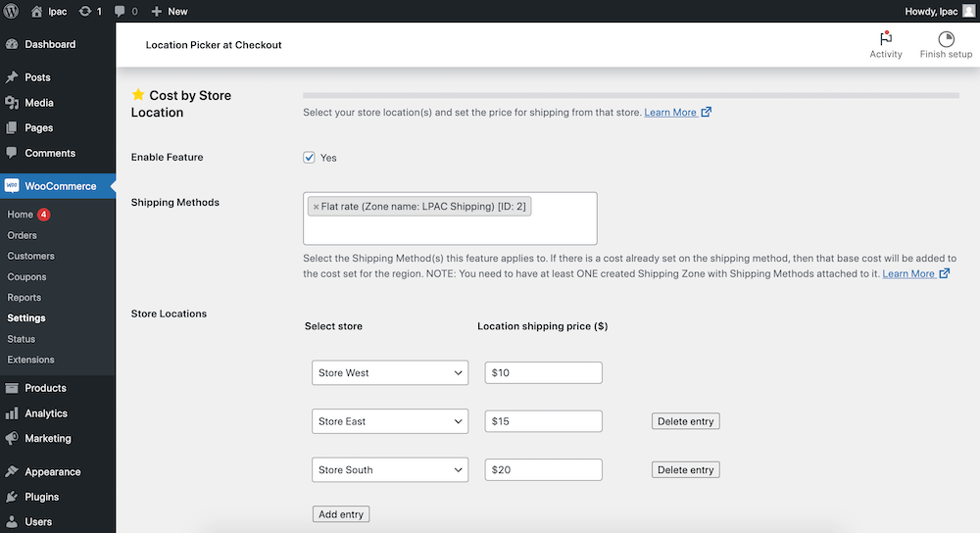Click the Add entry button
This screenshot has height=533, width=980.
pos(341,514)
